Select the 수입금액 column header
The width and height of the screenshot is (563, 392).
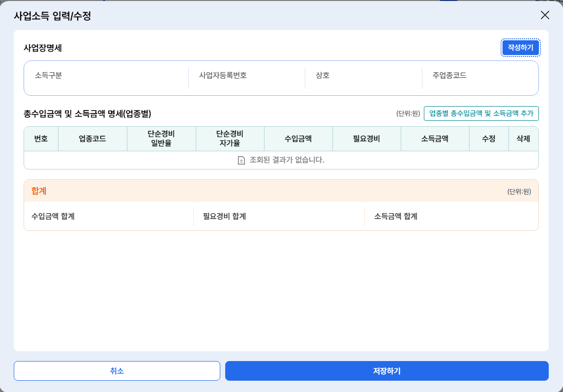(x=298, y=139)
